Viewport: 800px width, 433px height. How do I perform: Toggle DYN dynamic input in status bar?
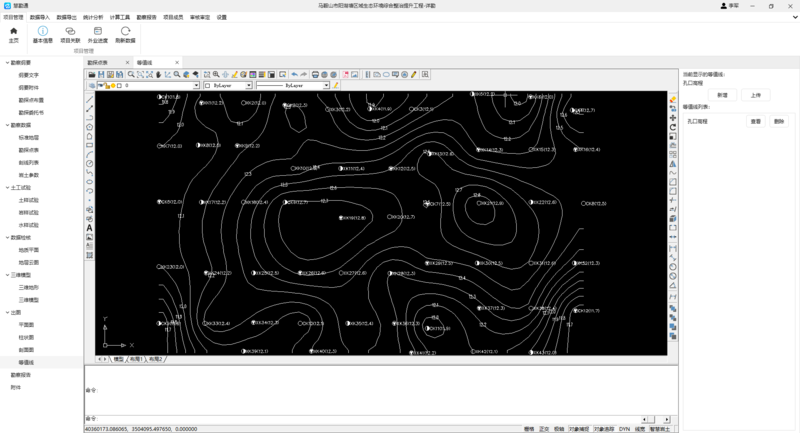624,429
